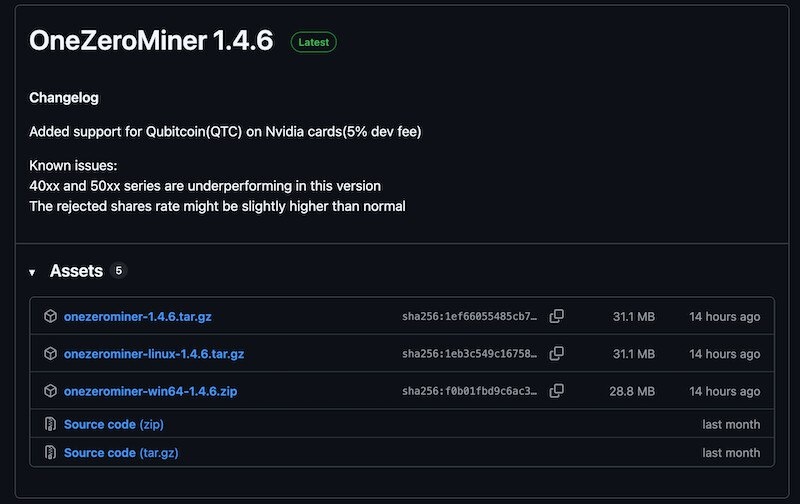
Task: Copy the sha256 hash for onezerominer-1.4.6.tar.gz
Action: pos(557,316)
